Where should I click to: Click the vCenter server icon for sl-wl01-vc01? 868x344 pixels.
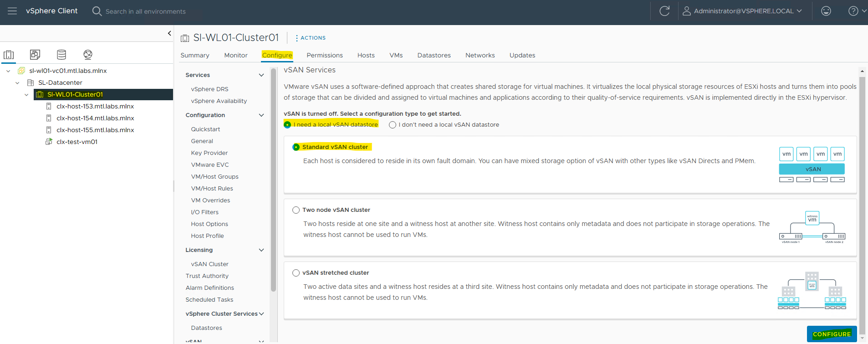pyautogui.click(x=21, y=71)
